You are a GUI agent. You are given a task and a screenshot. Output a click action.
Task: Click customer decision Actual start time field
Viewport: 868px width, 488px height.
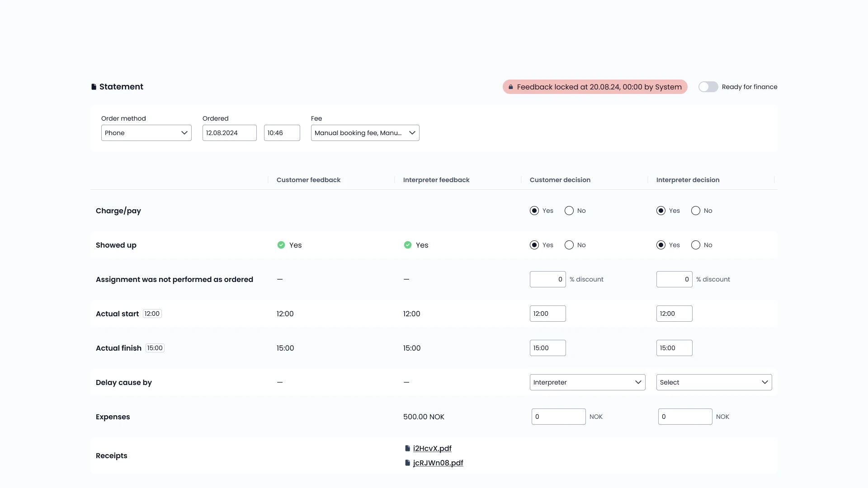coord(548,314)
